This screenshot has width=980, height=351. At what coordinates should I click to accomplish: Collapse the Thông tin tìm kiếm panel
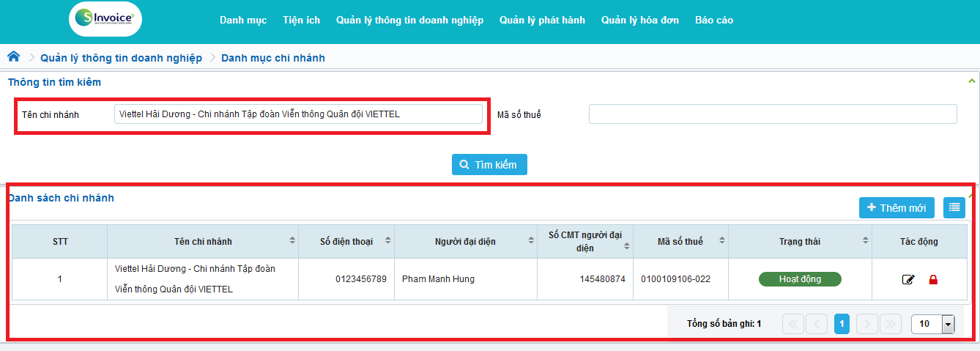tap(972, 81)
